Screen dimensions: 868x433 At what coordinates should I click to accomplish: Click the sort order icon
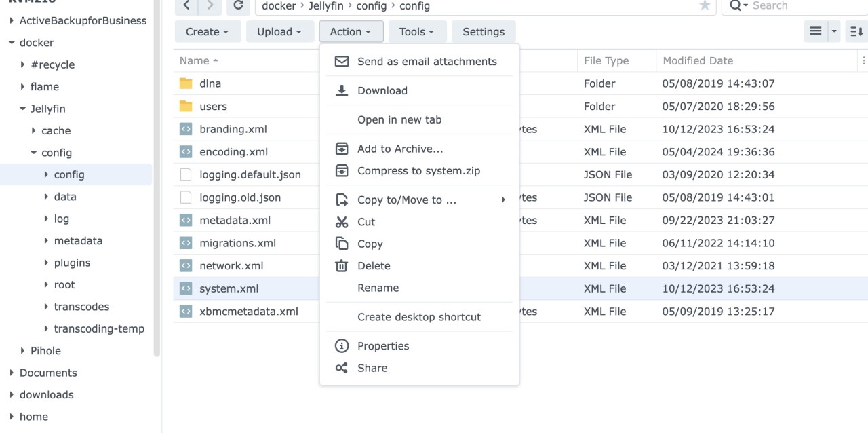click(856, 32)
